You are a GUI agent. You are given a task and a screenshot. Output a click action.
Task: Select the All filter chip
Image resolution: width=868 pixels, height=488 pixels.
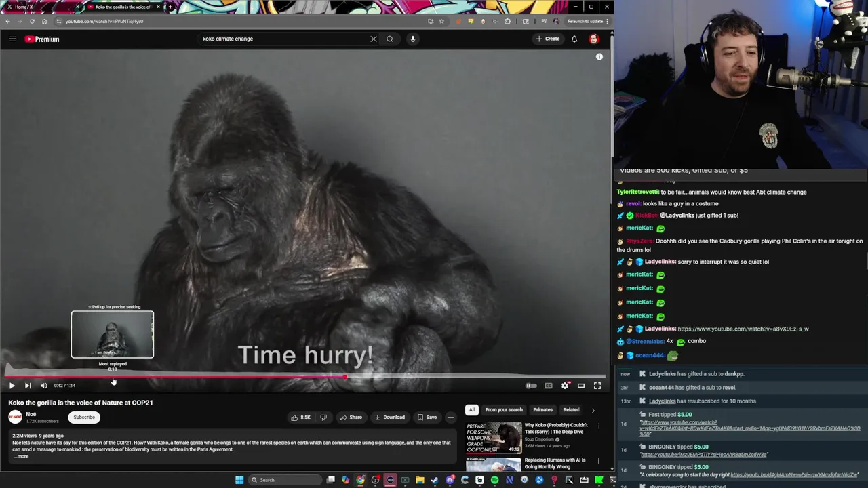click(472, 409)
